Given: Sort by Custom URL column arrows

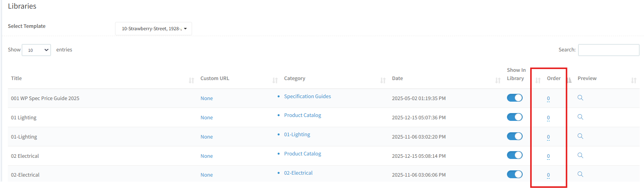Looking at the screenshot, I should click(x=275, y=80).
